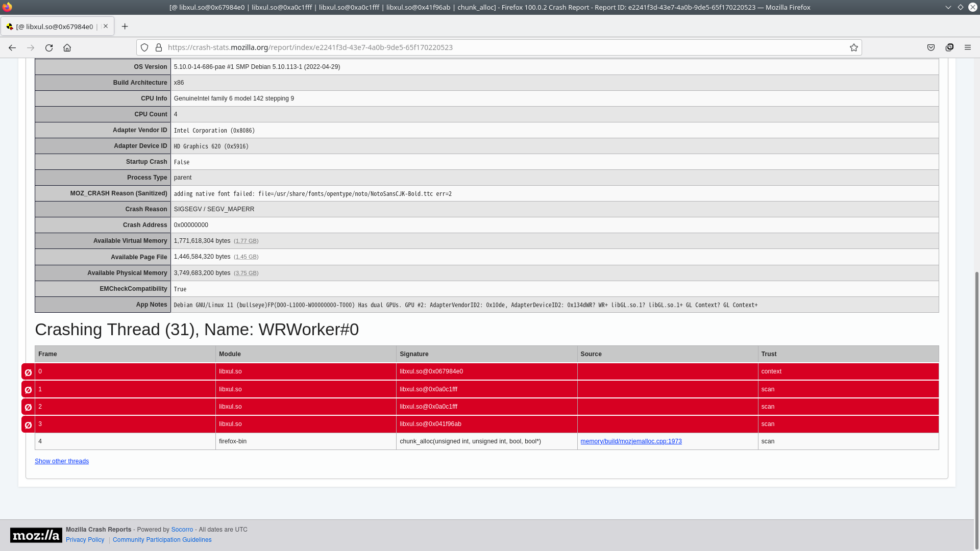Open the Socorro link

pyautogui.click(x=182, y=530)
